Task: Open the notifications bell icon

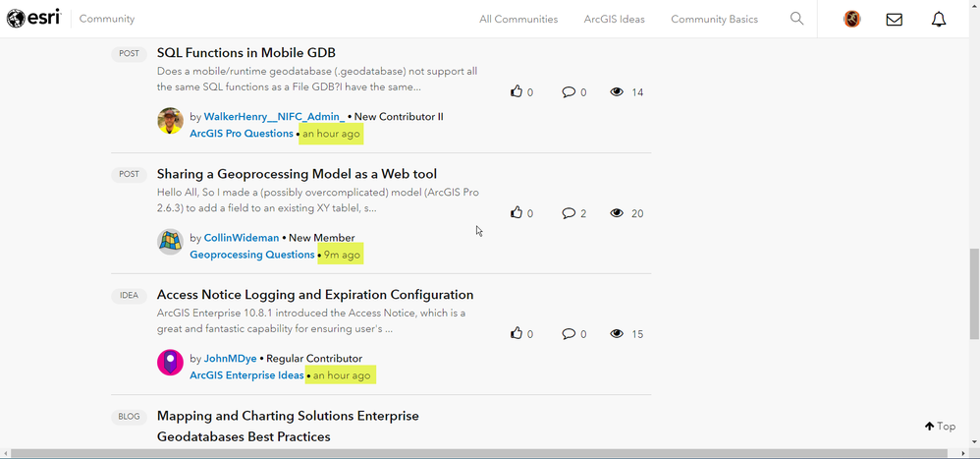Action: pyautogui.click(x=939, y=19)
